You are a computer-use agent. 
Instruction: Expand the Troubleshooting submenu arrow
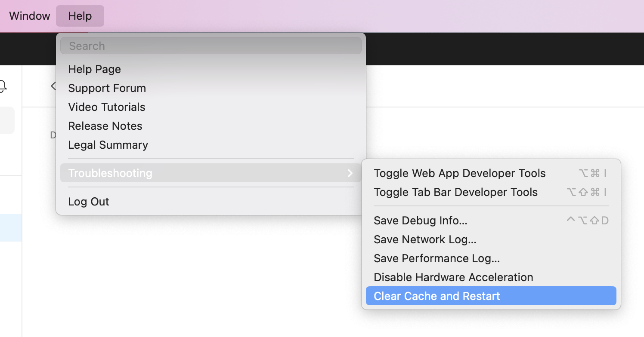(x=350, y=173)
